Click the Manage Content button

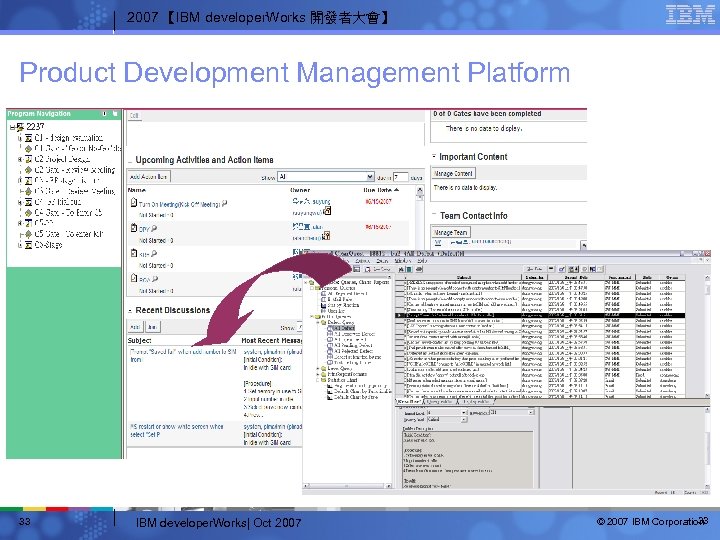(x=454, y=174)
